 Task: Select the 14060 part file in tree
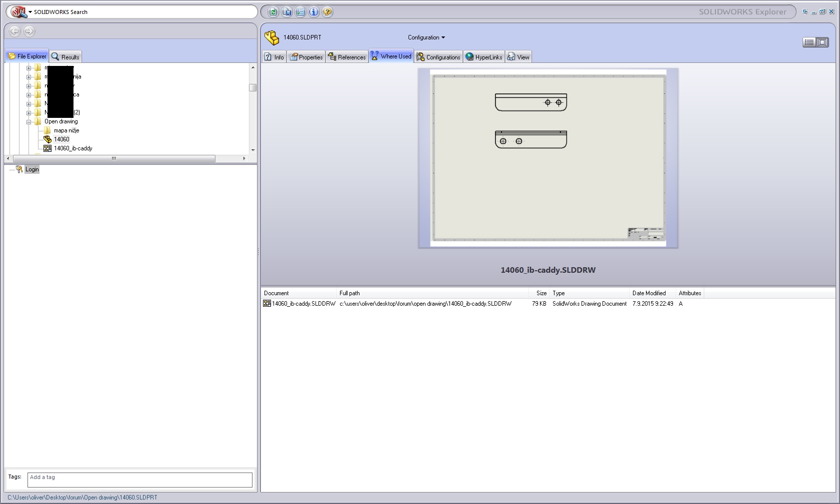[61, 139]
